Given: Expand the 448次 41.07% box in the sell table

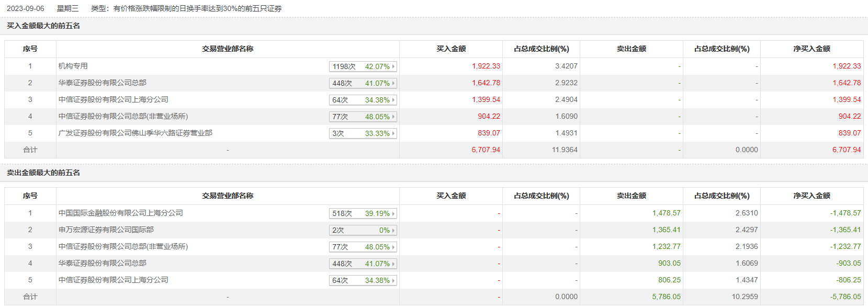Looking at the screenshot, I should click(363, 264).
